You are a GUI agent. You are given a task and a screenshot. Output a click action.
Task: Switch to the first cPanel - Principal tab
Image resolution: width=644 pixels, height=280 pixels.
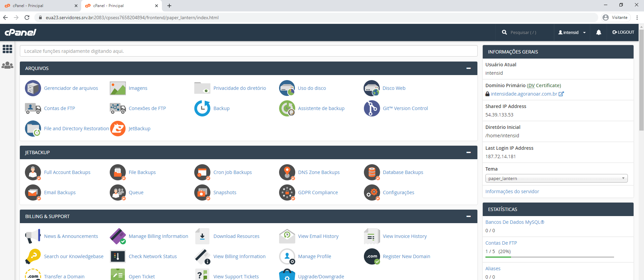pos(40,6)
